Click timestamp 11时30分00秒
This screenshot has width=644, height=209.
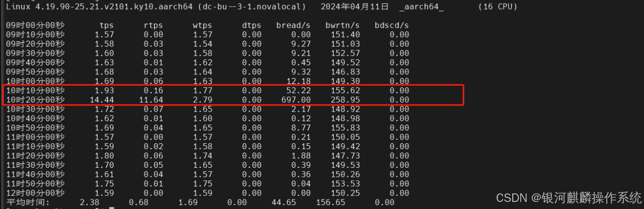(x=35, y=165)
